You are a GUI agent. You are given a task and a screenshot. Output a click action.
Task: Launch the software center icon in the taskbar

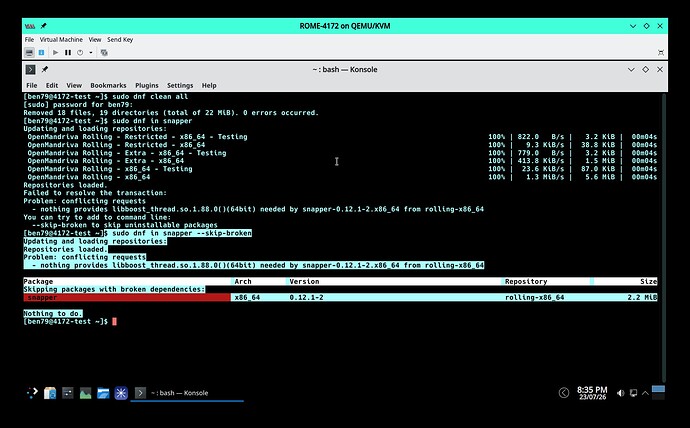[50, 393]
